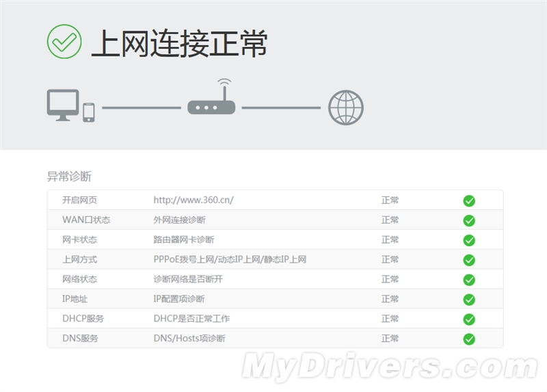
Task: Click green check icon in WAN口状态 row
Action: (469, 220)
